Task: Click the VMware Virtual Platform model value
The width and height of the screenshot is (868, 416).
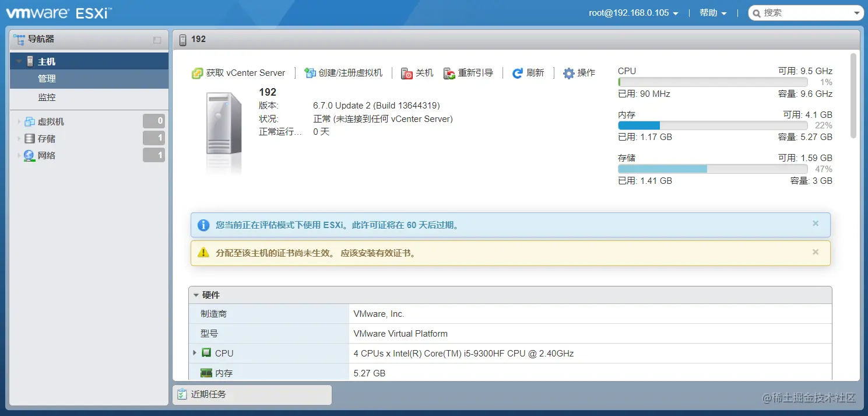Action: pyautogui.click(x=400, y=334)
